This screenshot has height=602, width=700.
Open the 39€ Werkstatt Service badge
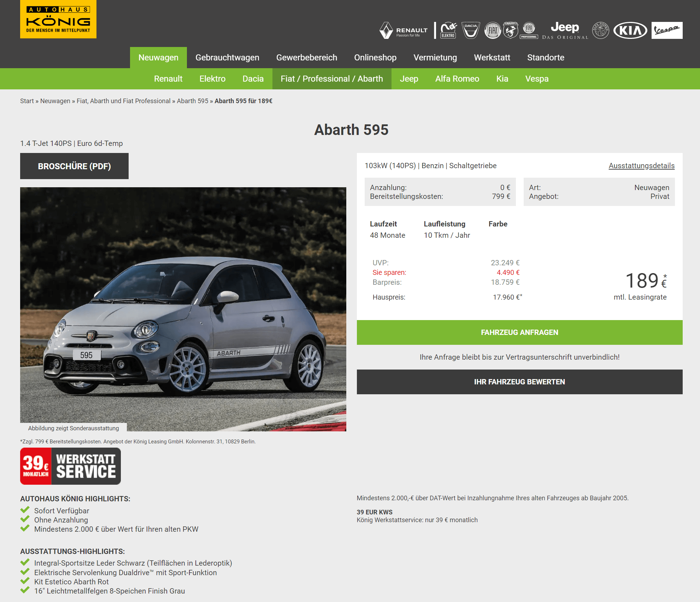(70, 466)
